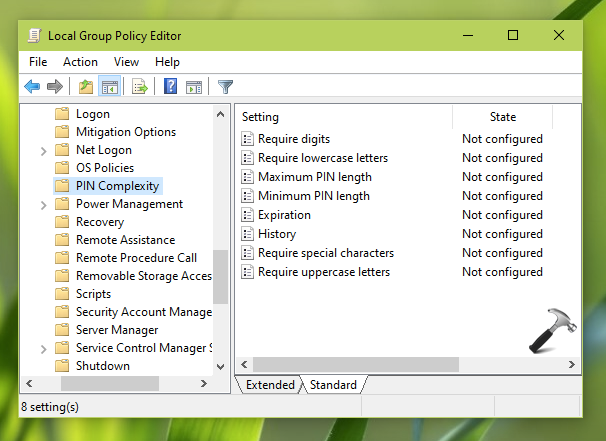
Task: Expand Service Control Manager tree node
Action: 43,348
